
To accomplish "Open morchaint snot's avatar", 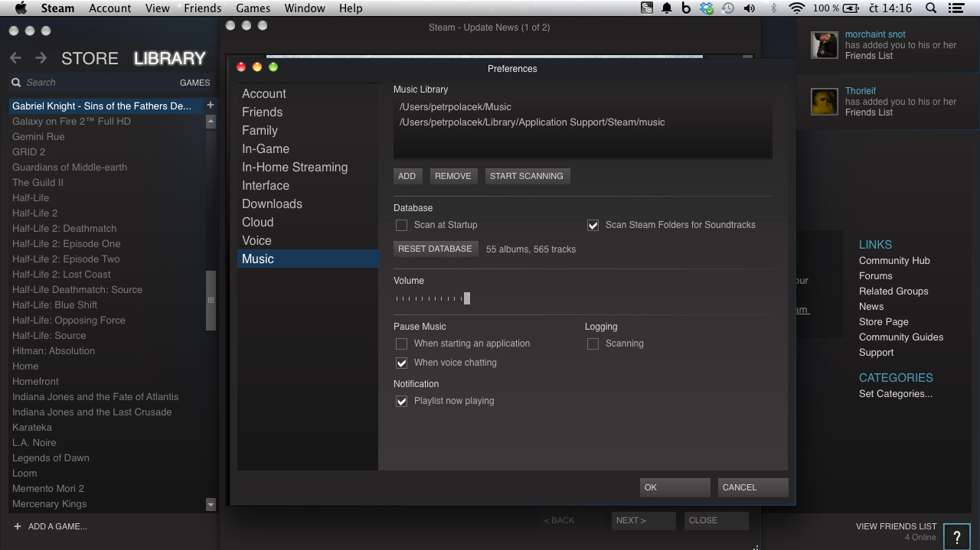I will 825,45.
